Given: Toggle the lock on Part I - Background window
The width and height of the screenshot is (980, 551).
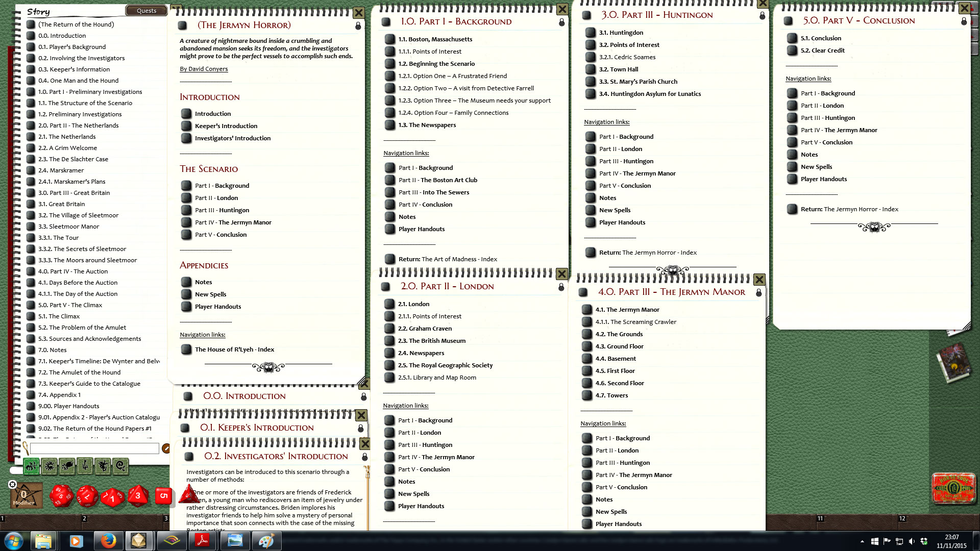Looking at the screenshot, I should 561,22.
